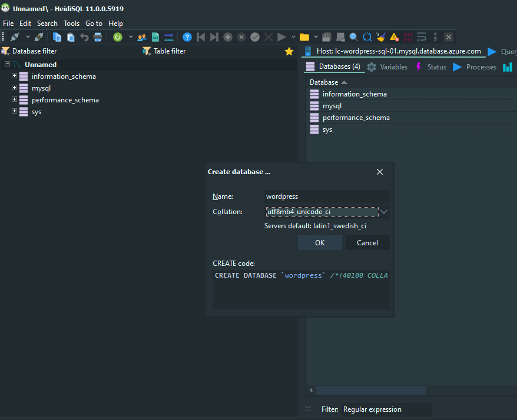Screen dimensions: 517x420
Task: Click the disconnect from server icon
Action: [39, 37]
